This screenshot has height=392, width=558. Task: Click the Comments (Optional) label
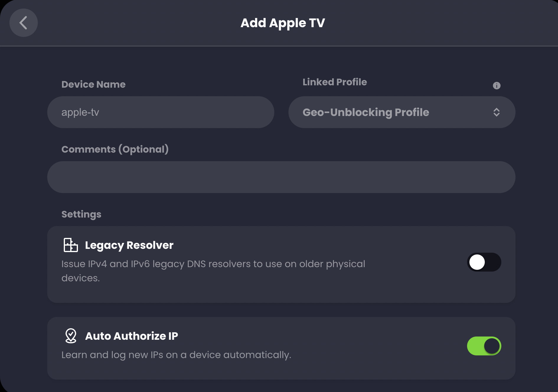pyautogui.click(x=115, y=149)
